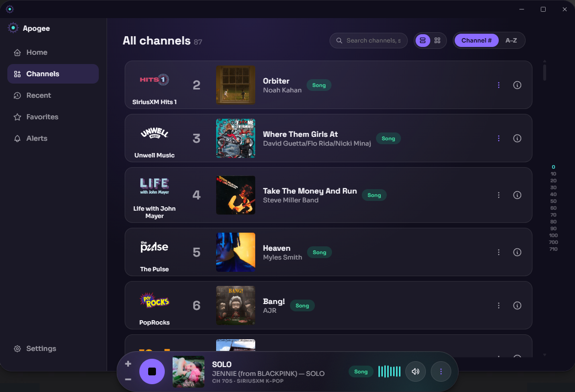Stop playback with the stop button
Viewport: 575px width, 392px height.
[152, 371]
